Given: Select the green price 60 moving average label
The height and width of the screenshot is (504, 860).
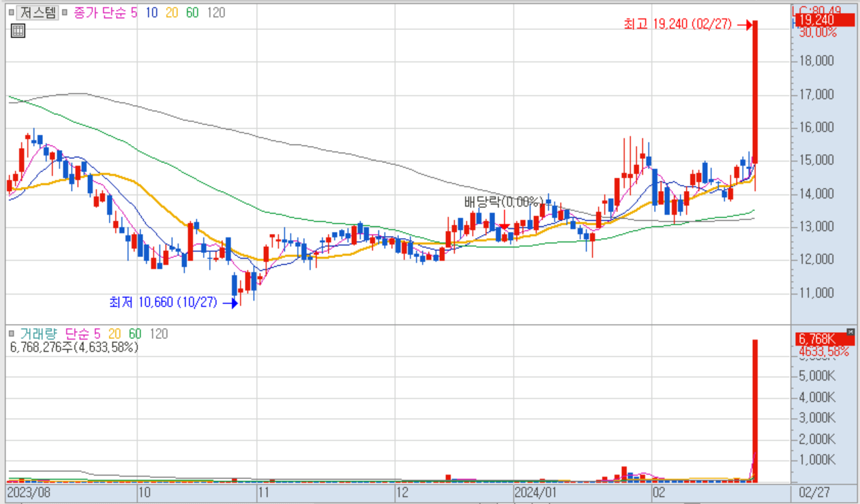Looking at the screenshot, I should pyautogui.click(x=192, y=12).
